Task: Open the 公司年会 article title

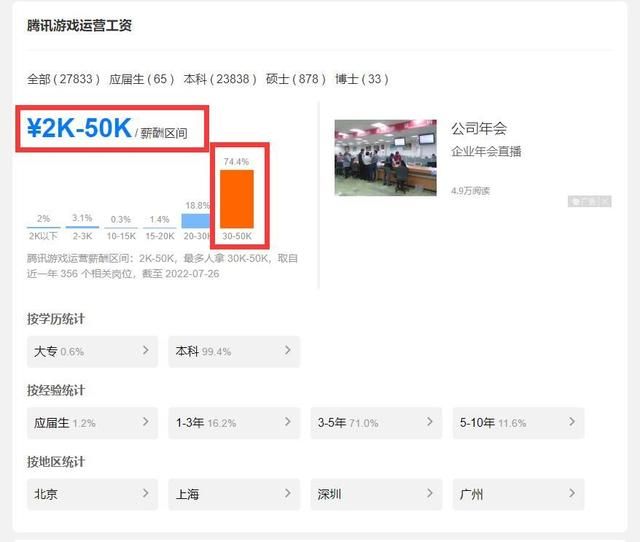Action: click(x=479, y=128)
